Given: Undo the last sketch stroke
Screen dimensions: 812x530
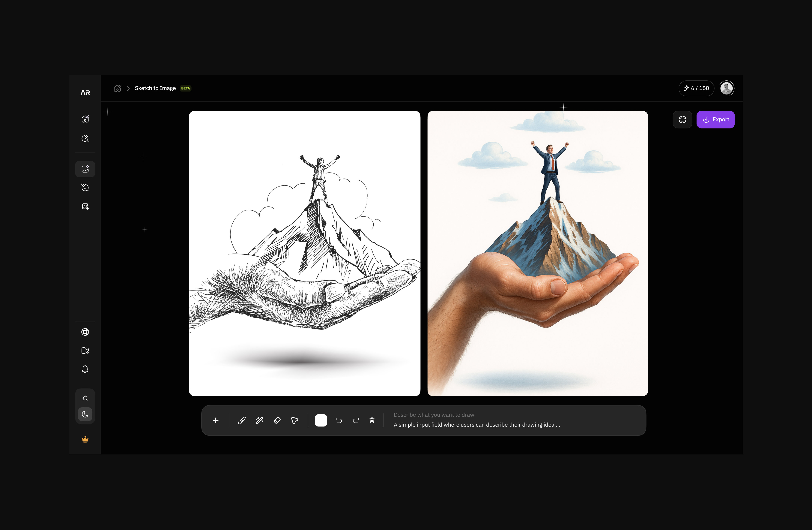Looking at the screenshot, I should 339,420.
